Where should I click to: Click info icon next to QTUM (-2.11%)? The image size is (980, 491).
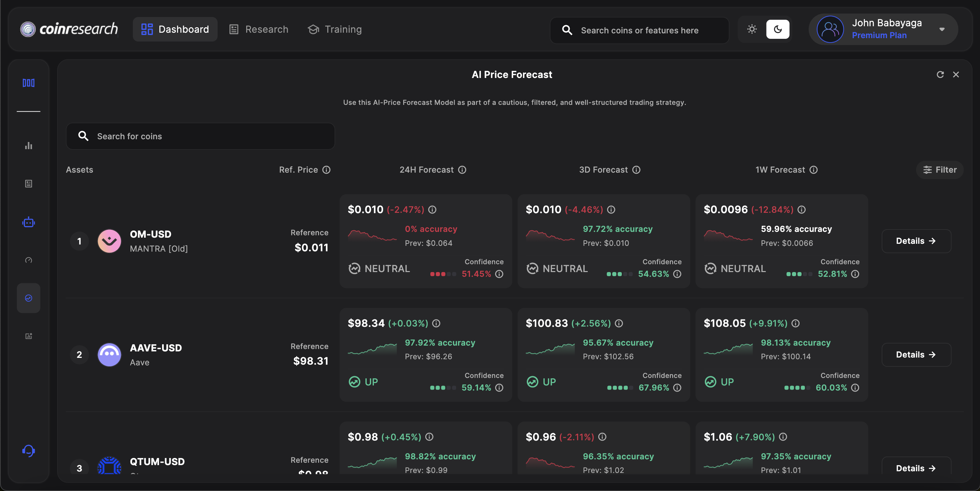pos(602,437)
